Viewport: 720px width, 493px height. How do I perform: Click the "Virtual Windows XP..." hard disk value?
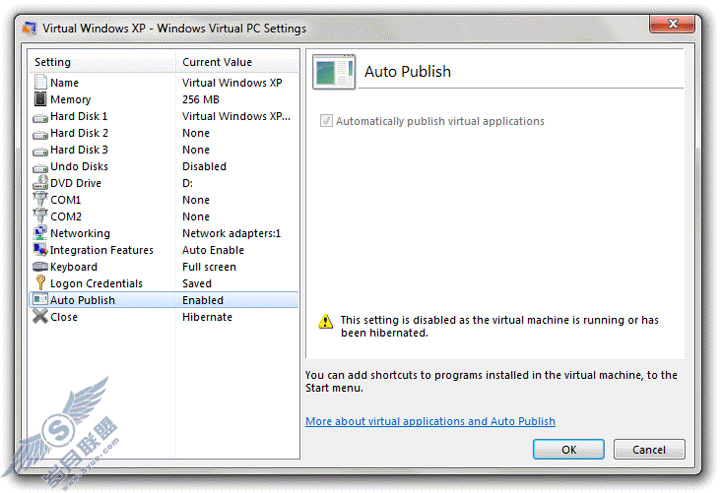[236, 116]
